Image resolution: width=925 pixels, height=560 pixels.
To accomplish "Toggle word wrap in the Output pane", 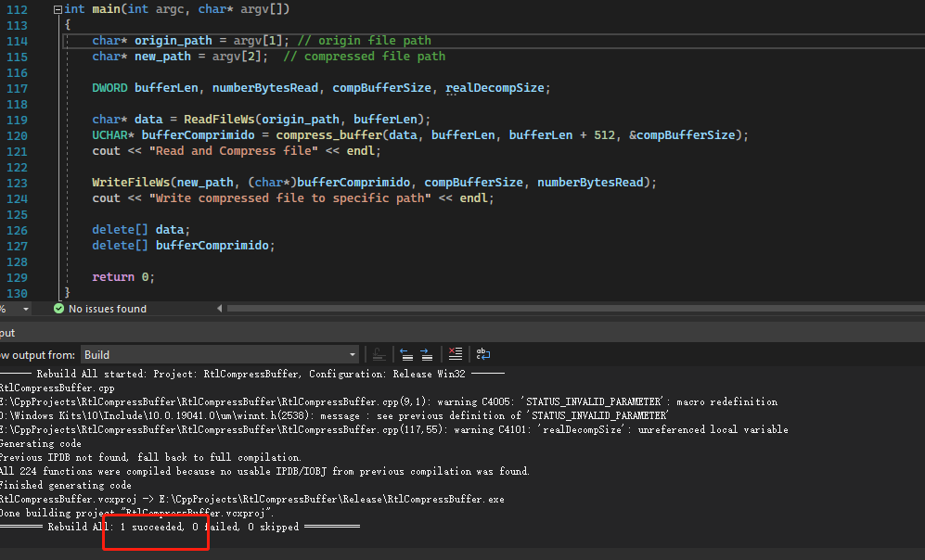I will 483,354.
